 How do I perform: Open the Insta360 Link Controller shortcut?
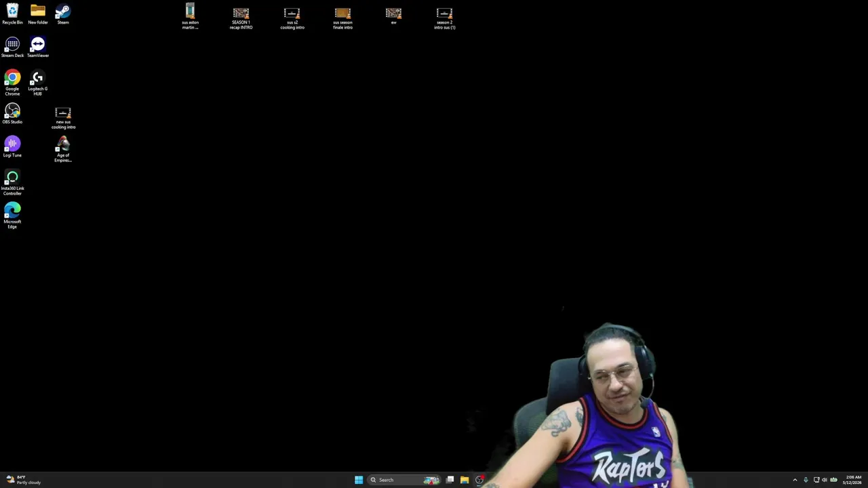pos(12,183)
